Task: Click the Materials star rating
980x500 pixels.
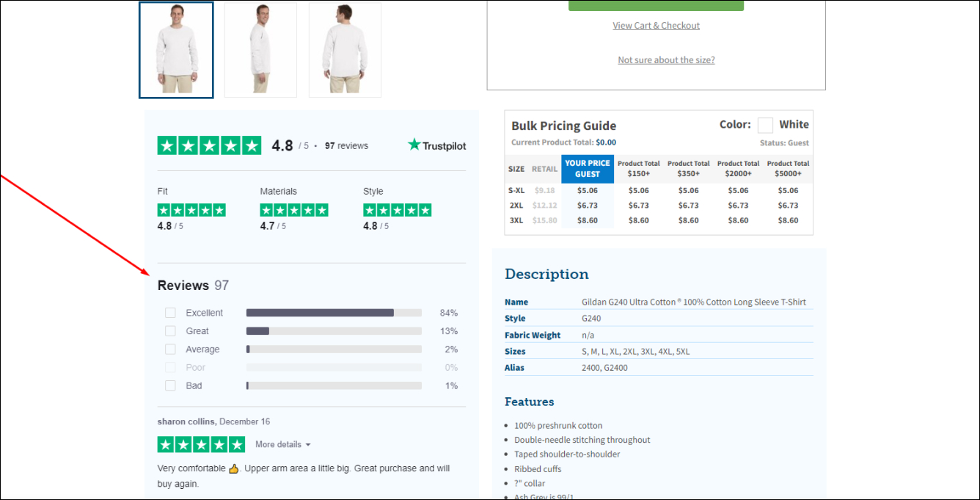Action: (294, 210)
